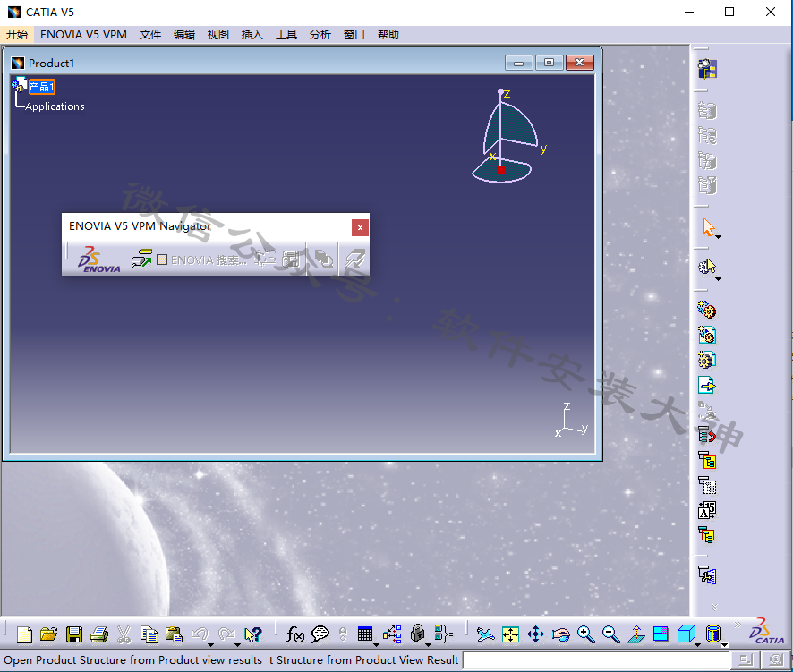Click the top product structure icon in right toolbar

pos(708,69)
